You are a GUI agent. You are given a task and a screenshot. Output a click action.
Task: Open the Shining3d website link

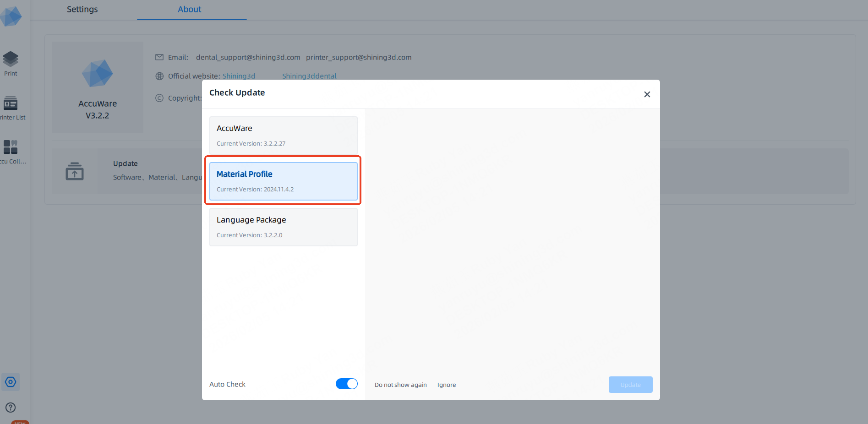(239, 76)
